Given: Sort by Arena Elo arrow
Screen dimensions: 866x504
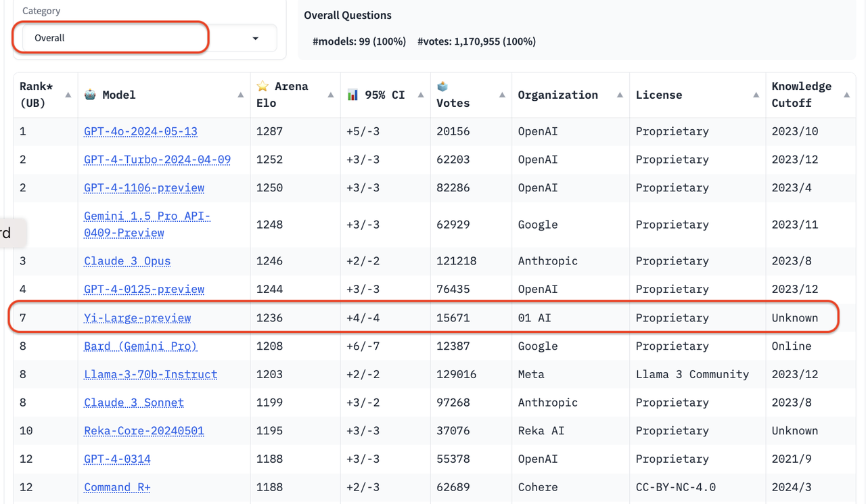Looking at the screenshot, I should (330, 95).
